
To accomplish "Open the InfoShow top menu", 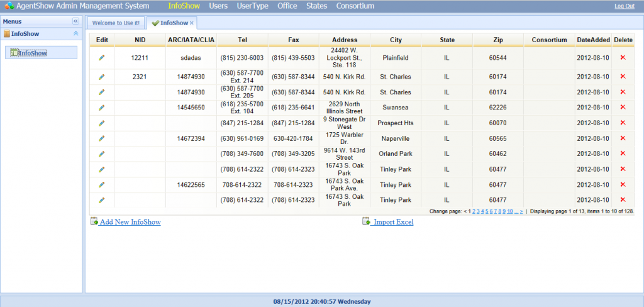I will [184, 6].
